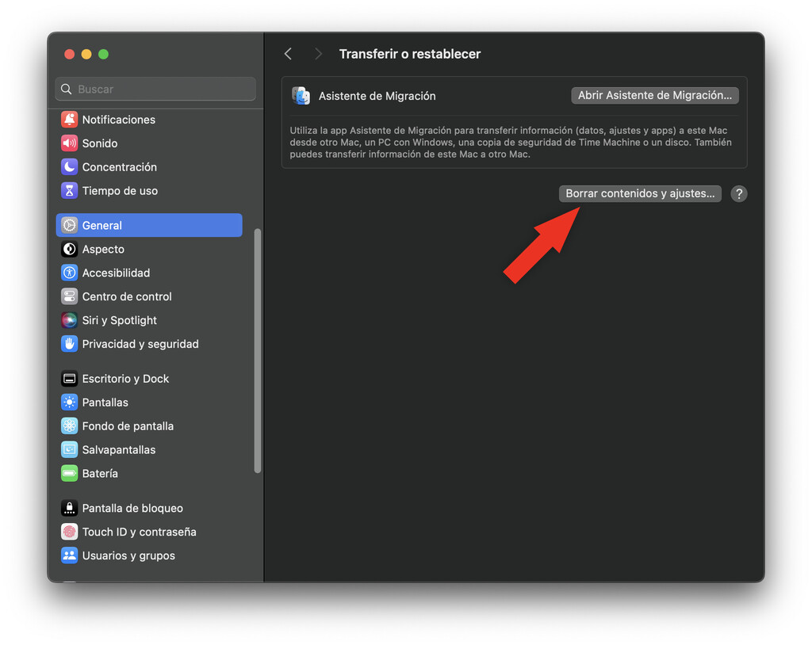Screen dimensions: 812x645
Task: Open Tiempo de uso hourglass icon
Action: point(69,190)
